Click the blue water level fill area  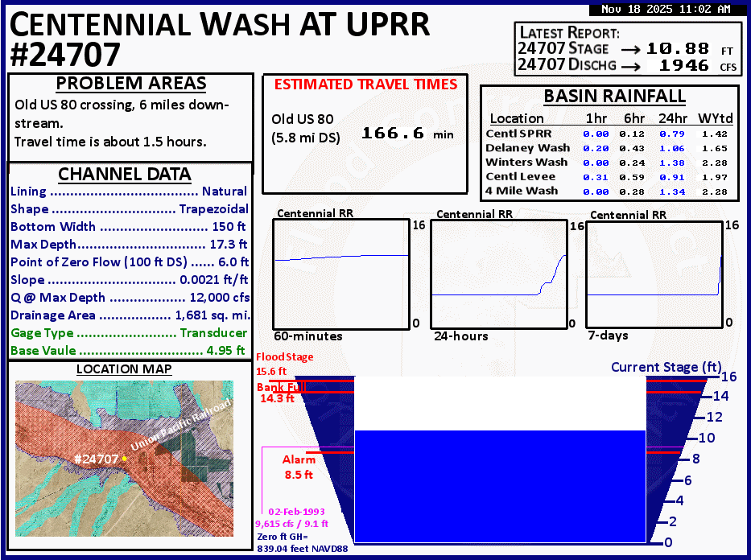click(x=500, y=486)
